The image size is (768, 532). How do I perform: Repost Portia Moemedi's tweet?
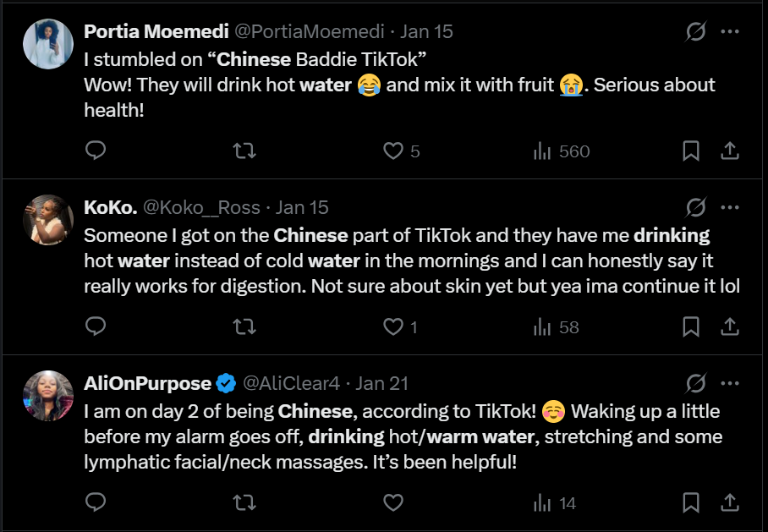click(244, 151)
